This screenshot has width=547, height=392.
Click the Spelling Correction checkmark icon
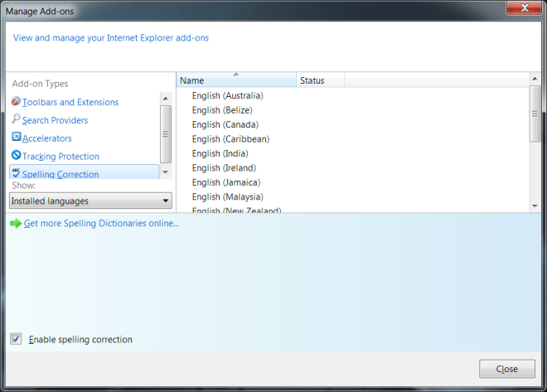click(16, 172)
